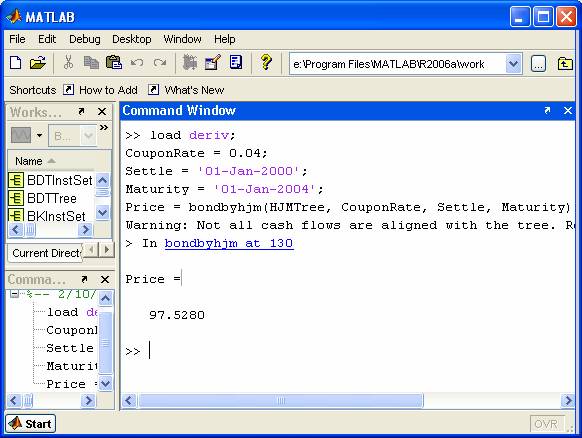Undock the Command History panel
Screen dimensions: 582x438
click(x=84, y=279)
